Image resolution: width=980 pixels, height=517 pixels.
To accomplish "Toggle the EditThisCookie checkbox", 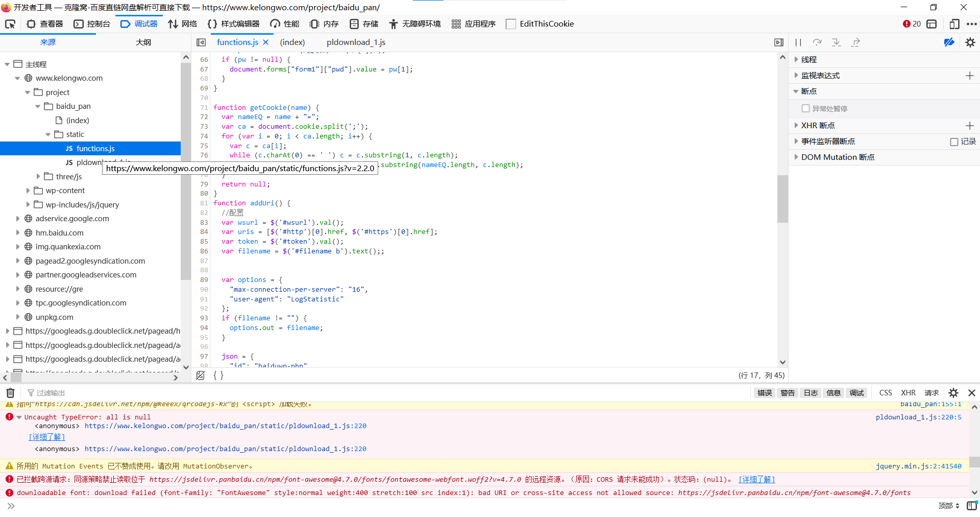I will tap(511, 24).
